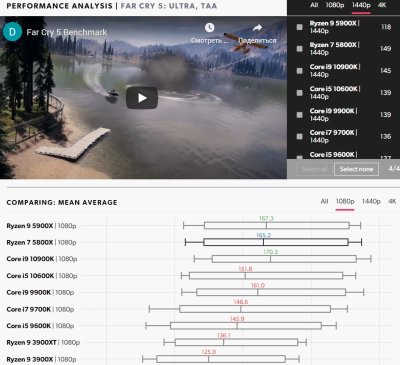Select the All tab in top list
Screen dimensions: 400x365
click(x=314, y=5)
